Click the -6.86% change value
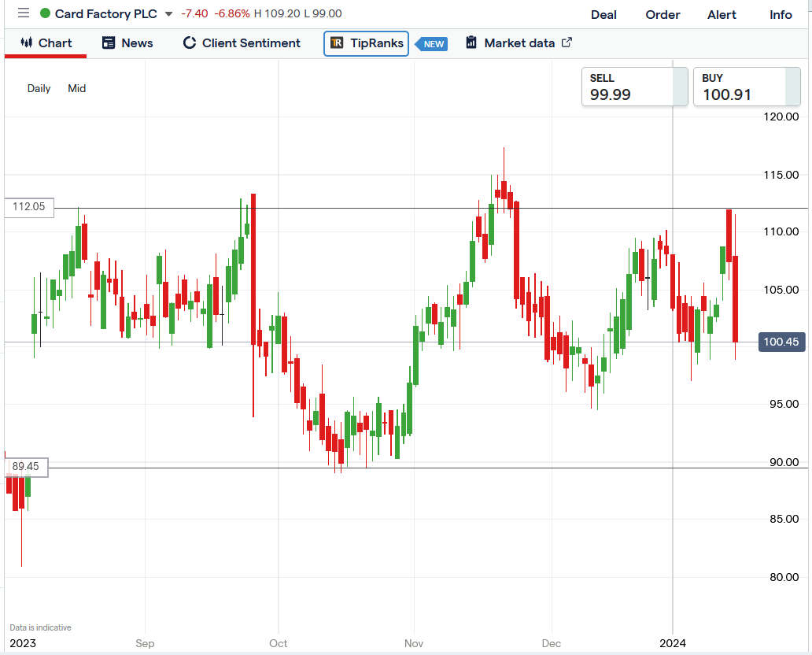The width and height of the screenshot is (812, 655). (232, 13)
